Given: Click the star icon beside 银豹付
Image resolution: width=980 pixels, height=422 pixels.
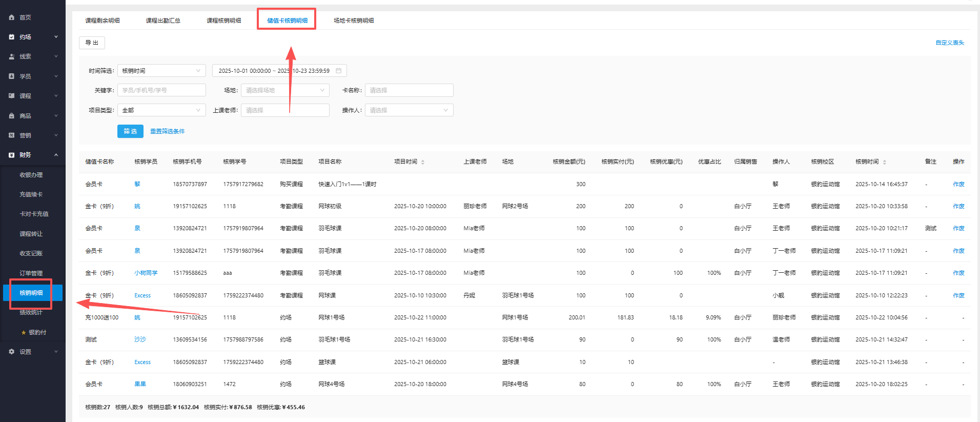Looking at the screenshot, I should click(24, 332).
